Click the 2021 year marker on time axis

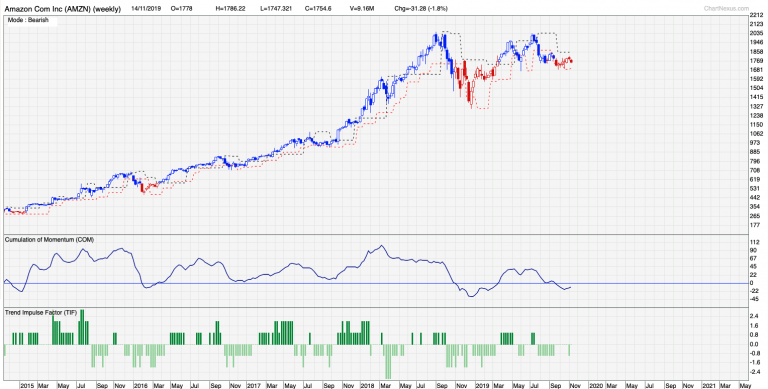[710, 385]
